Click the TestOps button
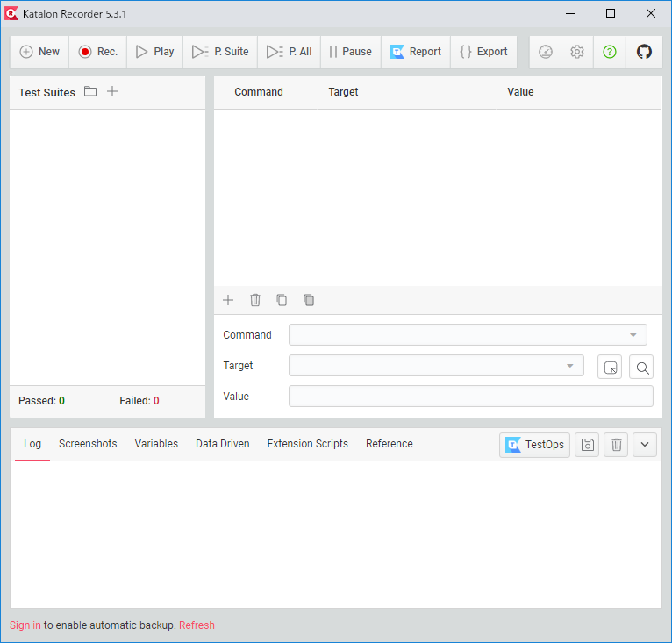Viewport: 672px width, 643px height. click(534, 445)
